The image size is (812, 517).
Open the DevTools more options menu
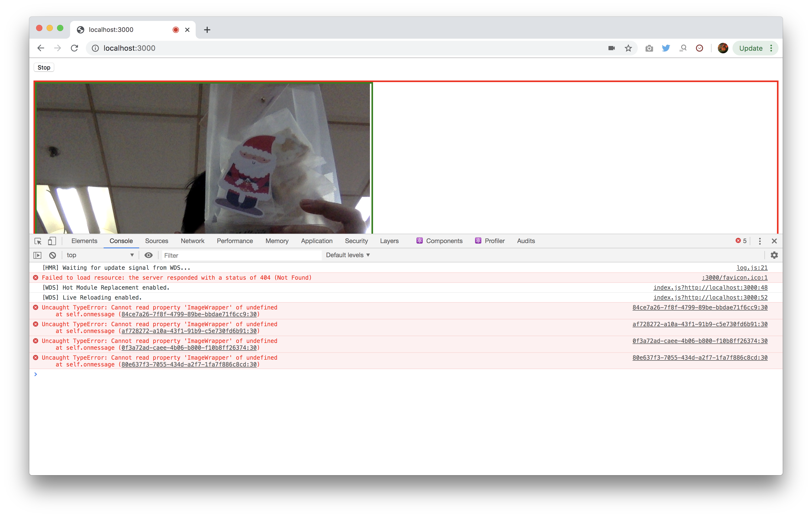click(759, 241)
